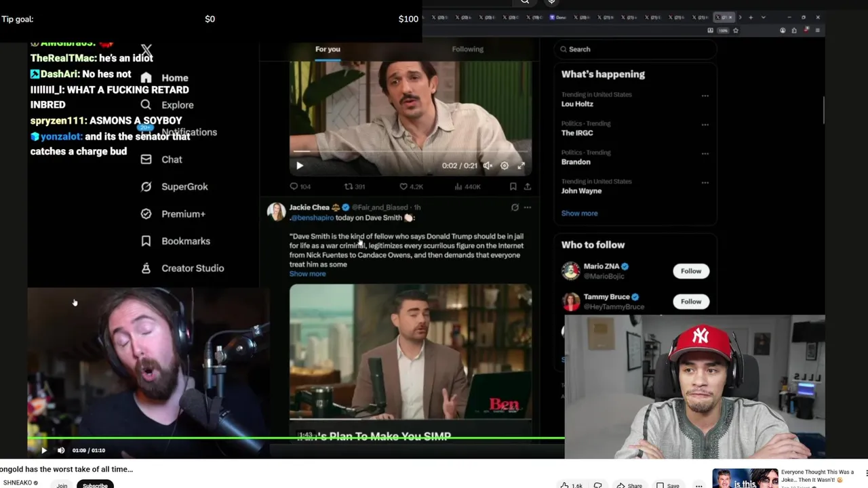Expand the tweet video to fullscreen
This screenshot has width=868, height=488.
pyautogui.click(x=521, y=165)
